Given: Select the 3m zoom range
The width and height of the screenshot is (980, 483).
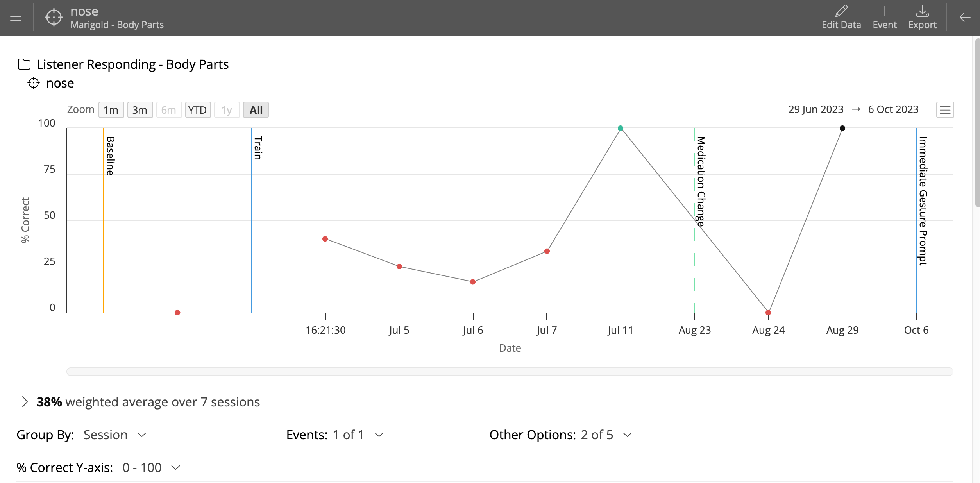Looking at the screenshot, I should pyautogui.click(x=139, y=110).
